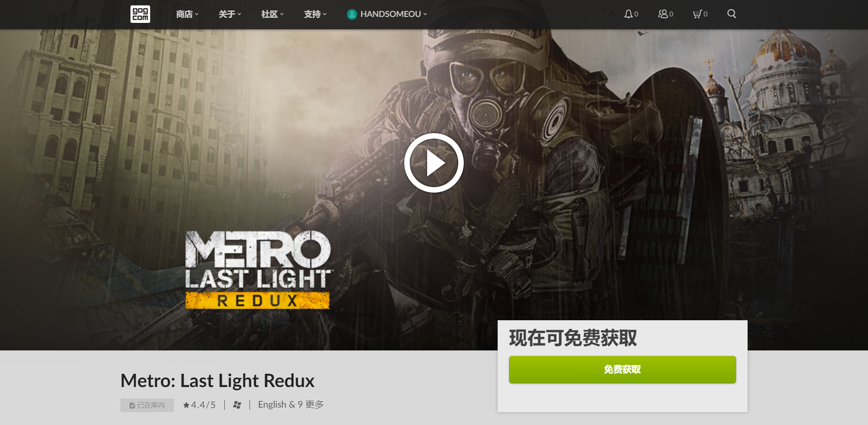This screenshot has width=868, height=425.
Task: Open the notifications bell icon
Action: (628, 14)
